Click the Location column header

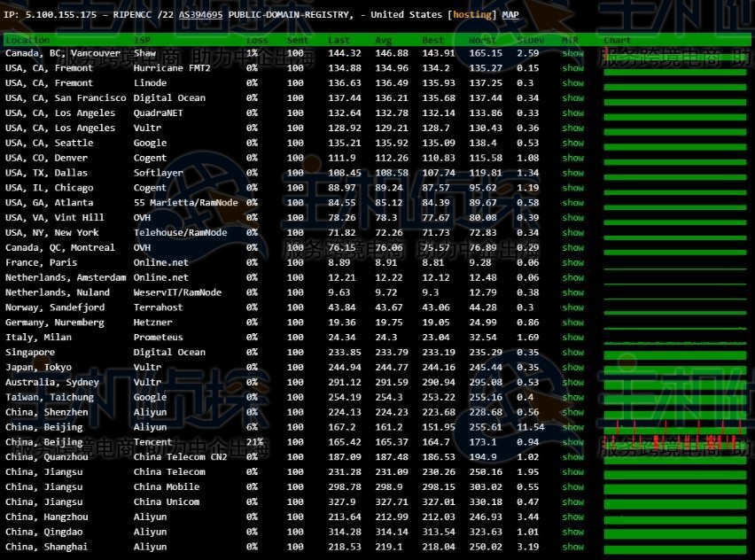tap(27, 40)
